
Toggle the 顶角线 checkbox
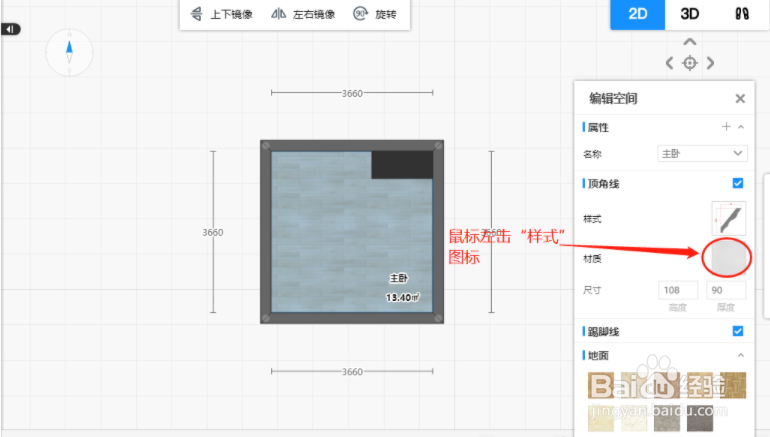738,183
